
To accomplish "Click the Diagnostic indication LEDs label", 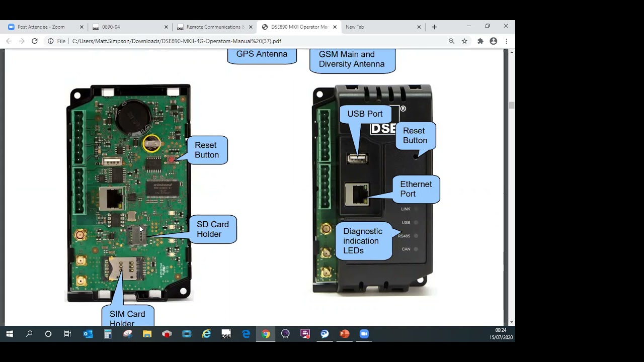I will (x=363, y=241).
